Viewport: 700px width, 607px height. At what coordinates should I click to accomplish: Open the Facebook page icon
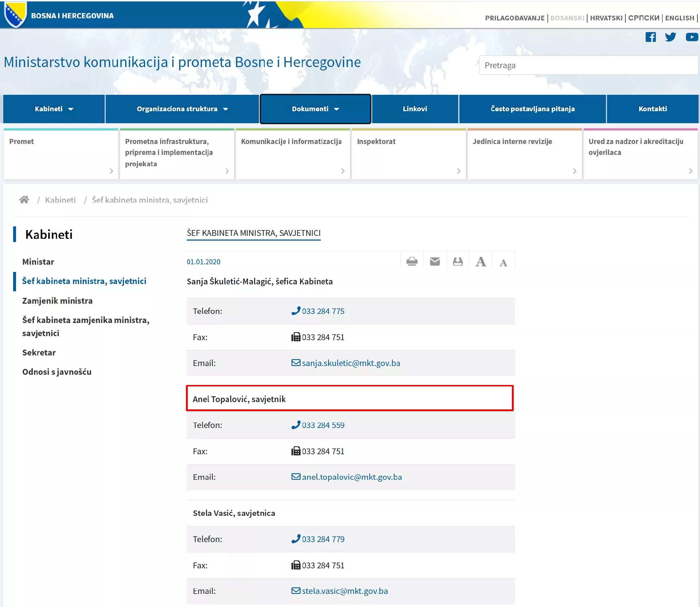[x=650, y=37]
